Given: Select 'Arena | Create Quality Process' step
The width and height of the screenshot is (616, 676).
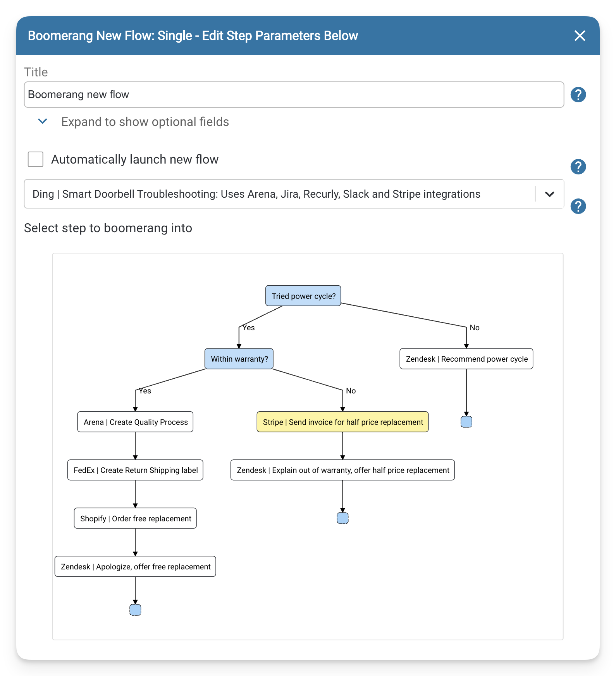Looking at the screenshot, I should 135,422.
